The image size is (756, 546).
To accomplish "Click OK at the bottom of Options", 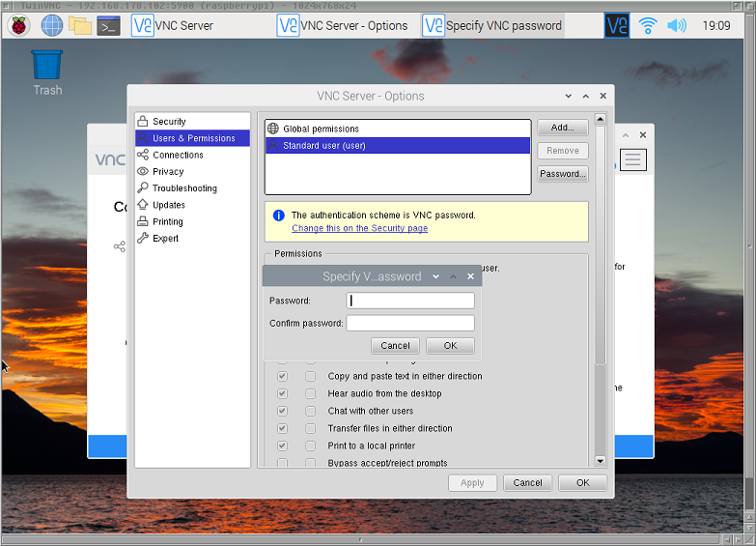I will point(583,483).
